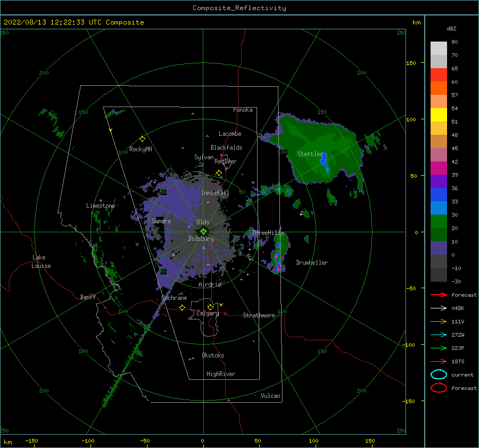This screenshot has height=448, width=479.
Task: Select the Stettler label on the map
Action: (310, 154)
